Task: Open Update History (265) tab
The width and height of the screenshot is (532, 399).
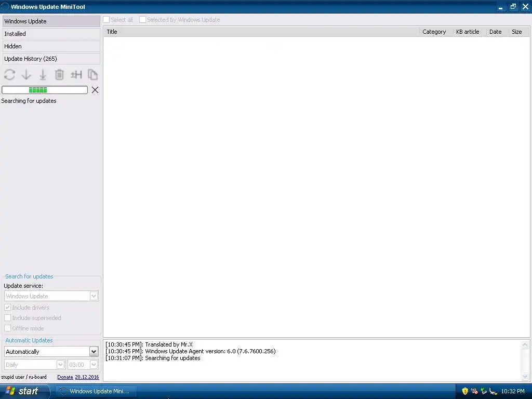Action: [51, 59]
